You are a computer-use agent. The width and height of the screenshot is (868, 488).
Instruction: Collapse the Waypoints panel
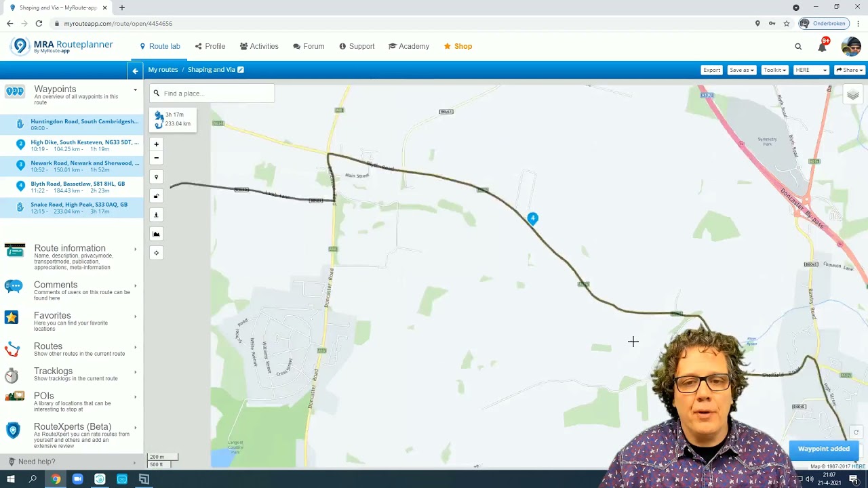(x=135, y=89)
